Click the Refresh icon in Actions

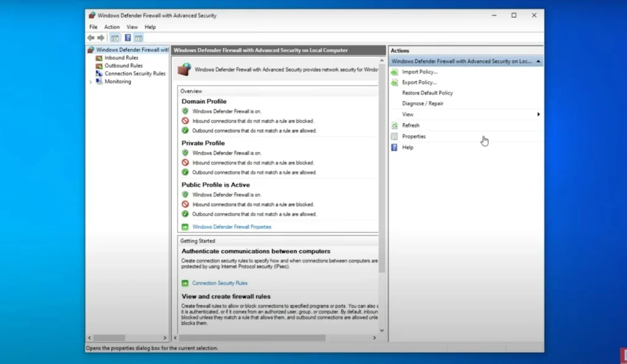point(394,125)
